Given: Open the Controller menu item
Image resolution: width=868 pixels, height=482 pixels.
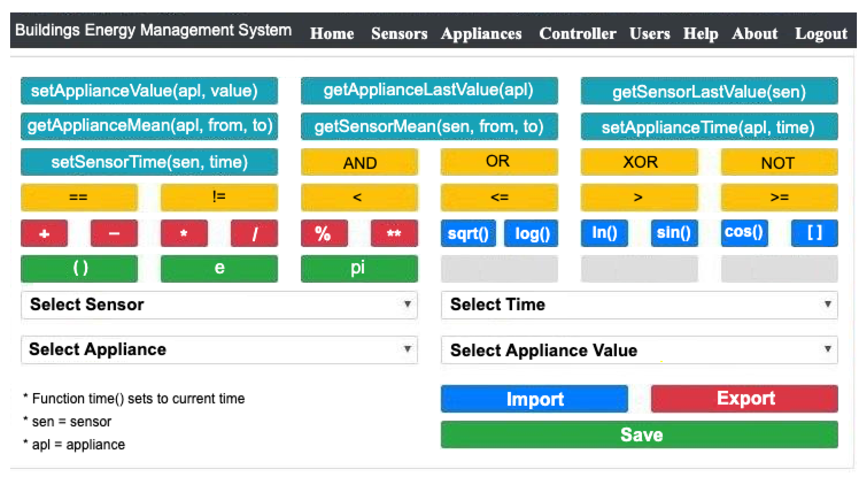Looking at the screenshot, I should 577,33.
